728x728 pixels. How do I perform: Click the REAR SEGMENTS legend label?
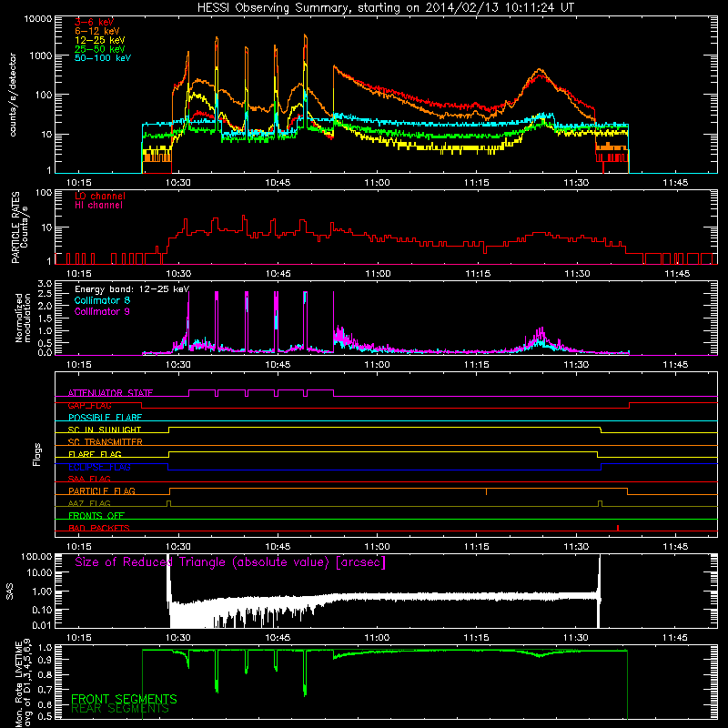pos(120,709)
